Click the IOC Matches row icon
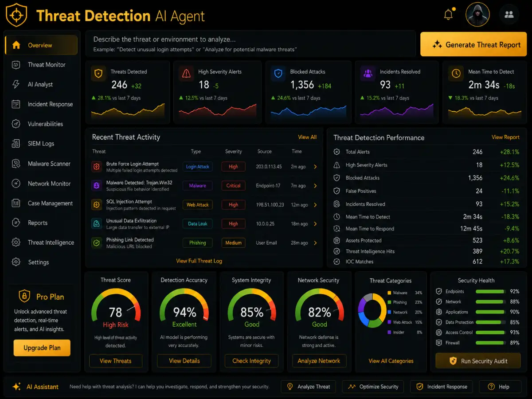The image size is (532, 399). pos(336,262)
